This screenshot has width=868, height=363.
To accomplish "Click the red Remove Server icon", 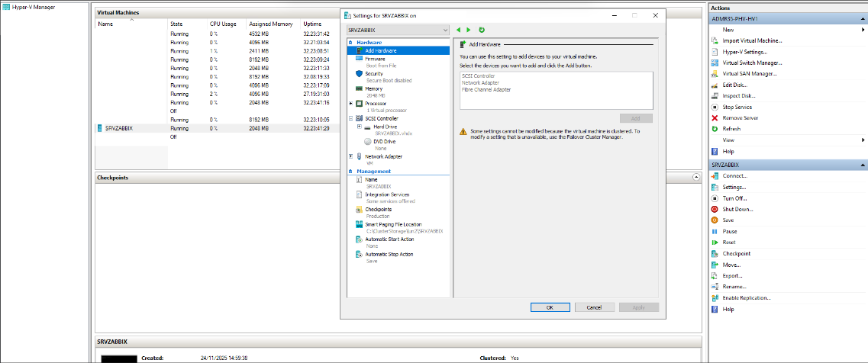I will click(714, 118).
